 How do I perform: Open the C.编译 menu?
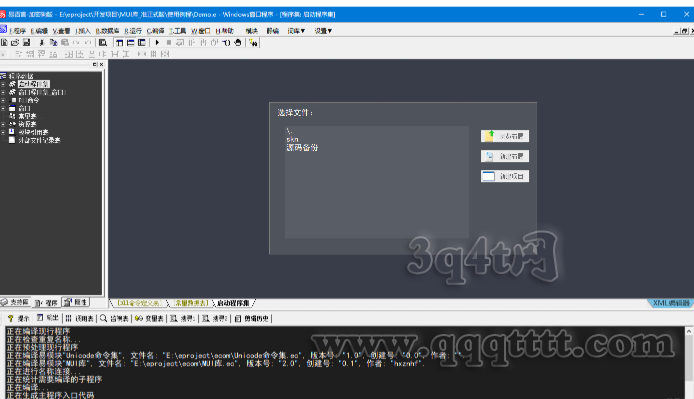[x=155, y=31]
